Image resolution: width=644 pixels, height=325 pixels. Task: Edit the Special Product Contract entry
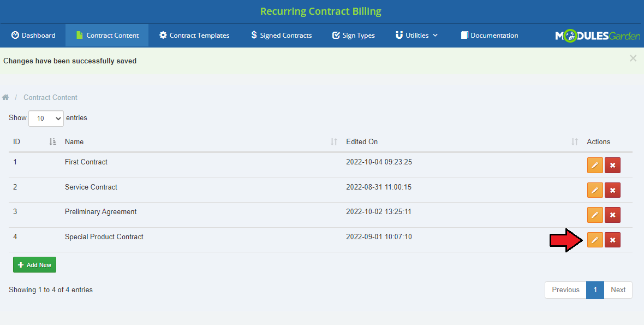tap(595, 240)
